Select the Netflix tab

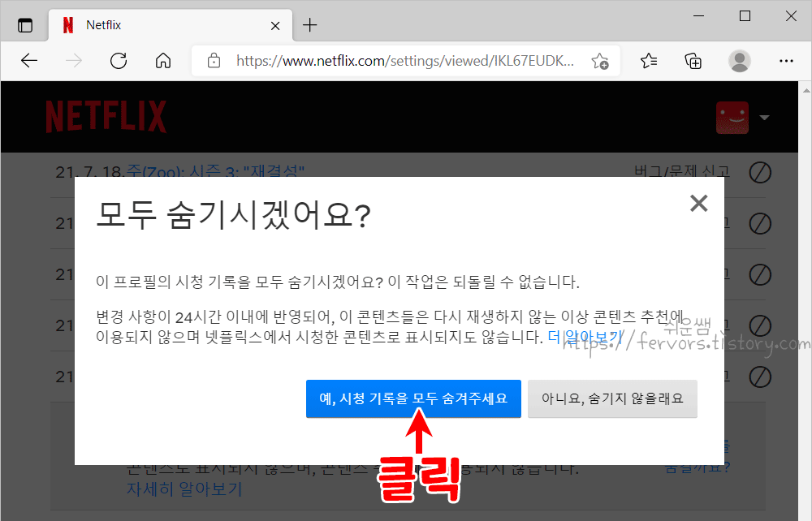pyautogui.click(x=171, y=25)
